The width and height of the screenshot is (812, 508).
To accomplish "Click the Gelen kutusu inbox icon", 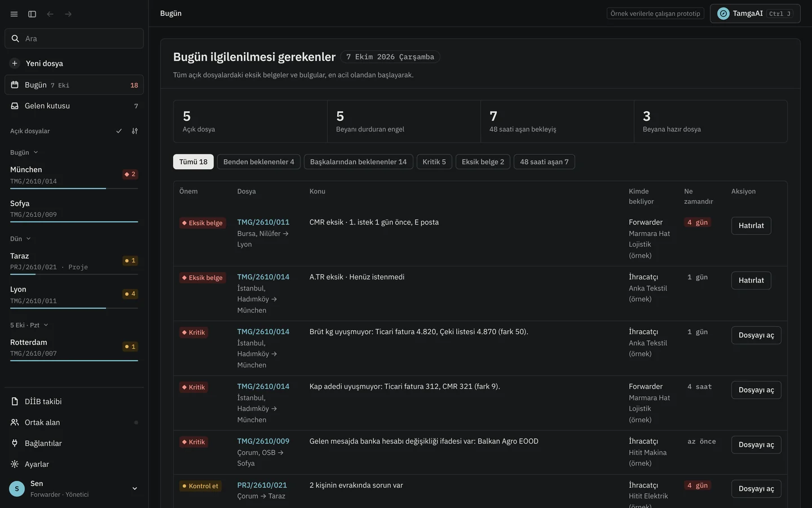I will point(15,106).
